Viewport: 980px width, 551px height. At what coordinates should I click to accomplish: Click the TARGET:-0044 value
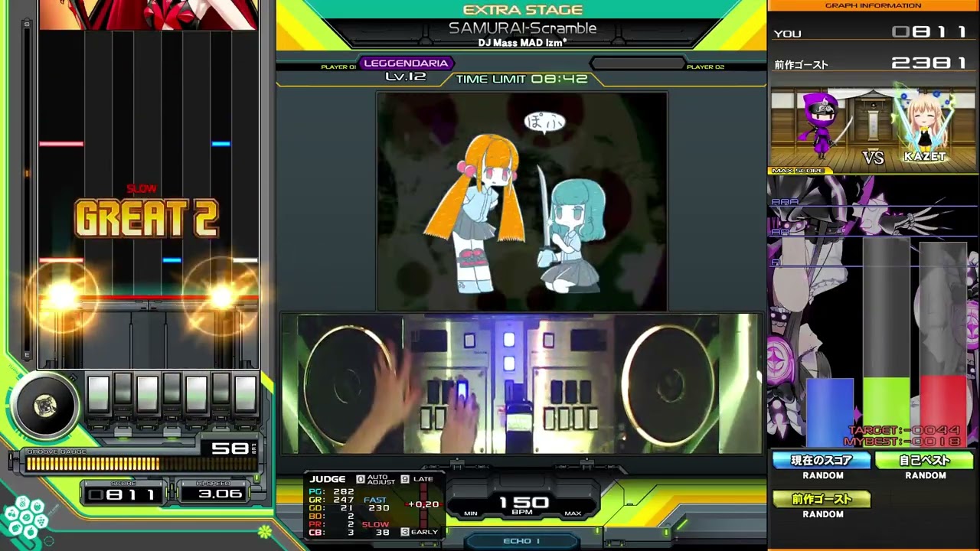tap(904, 431)
